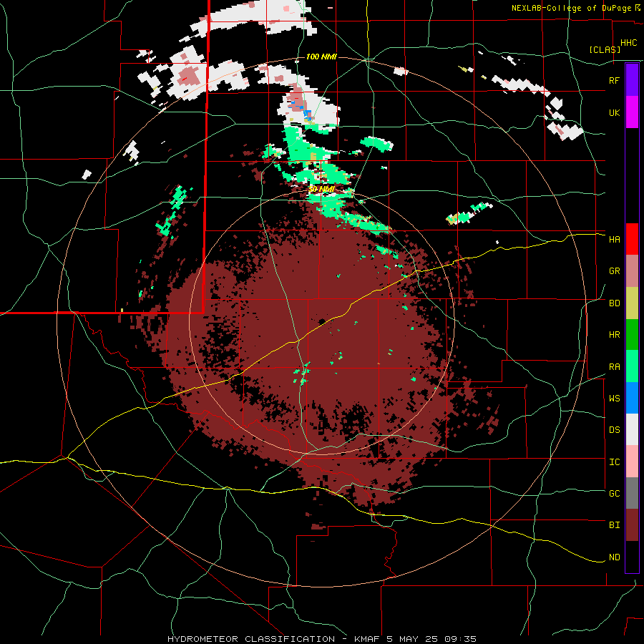Select the GR legend color block
The width and height of the screenshot is (644, 644).
[632, 271]
